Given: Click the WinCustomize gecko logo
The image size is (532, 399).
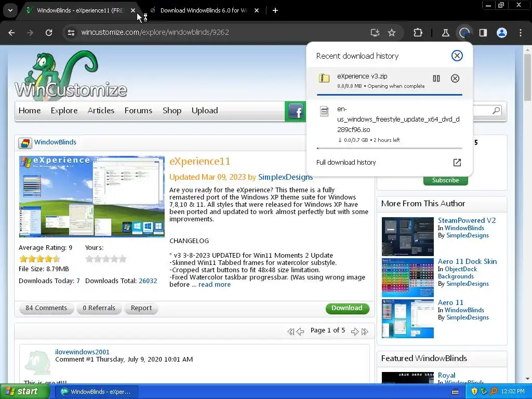Looking at the screenshot, I should tap(71, 75).
